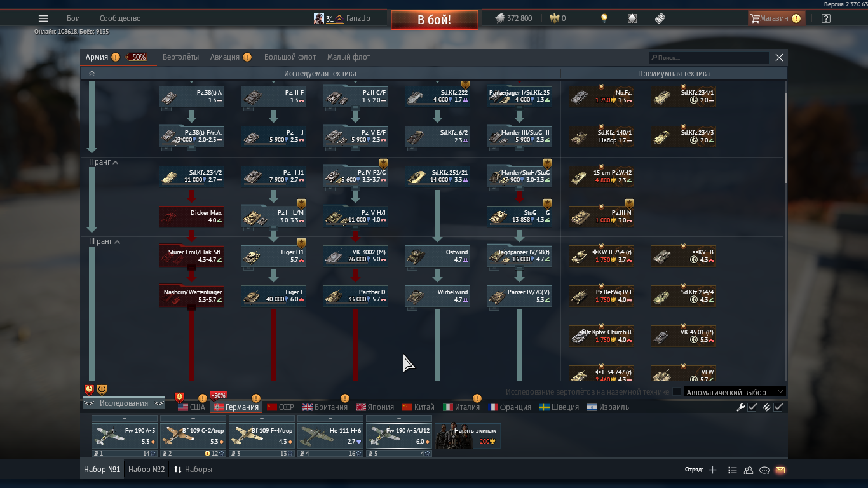Click the В бой! battle button

point(434,20)
